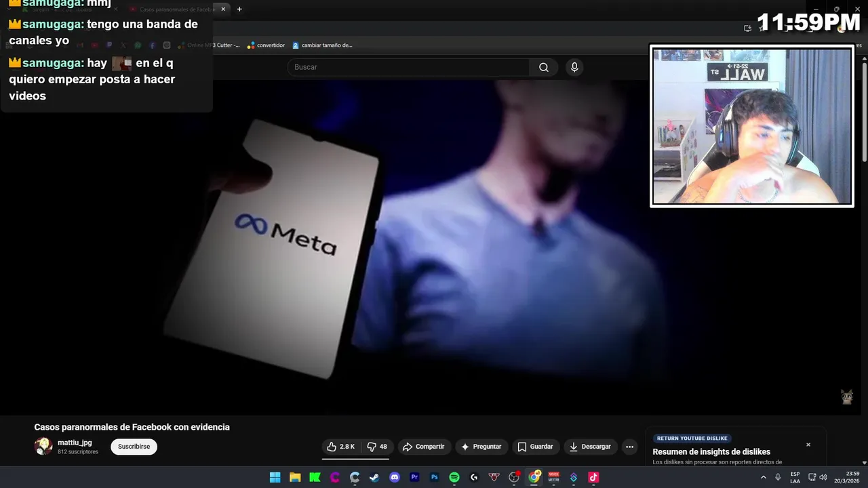
Task: Launch Adobe Premiere Pro from taskbar
Action: tap(414, 477)
